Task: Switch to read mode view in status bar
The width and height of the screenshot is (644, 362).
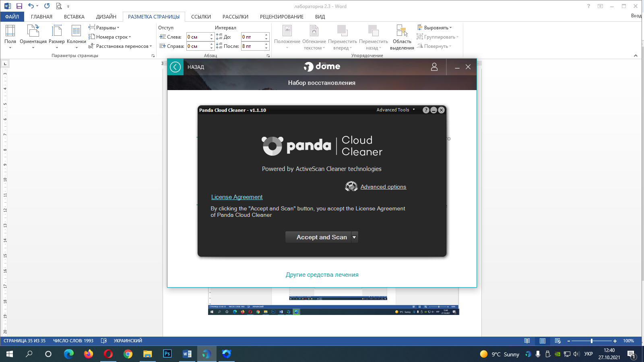Action: (527, 341)
